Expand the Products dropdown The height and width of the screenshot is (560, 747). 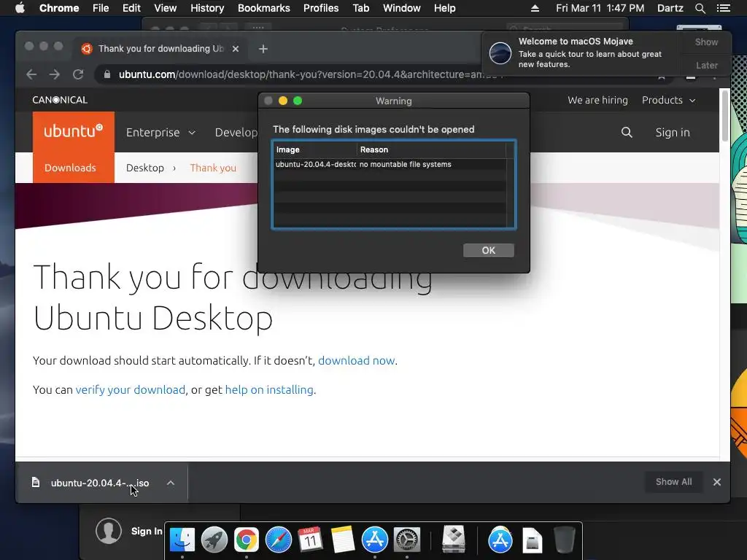(668, 100)
